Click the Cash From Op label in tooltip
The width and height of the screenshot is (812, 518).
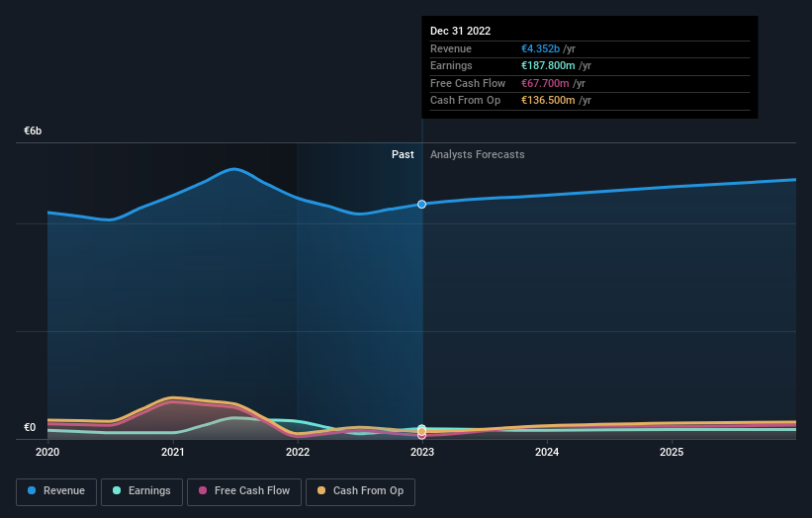coord(465,101)
